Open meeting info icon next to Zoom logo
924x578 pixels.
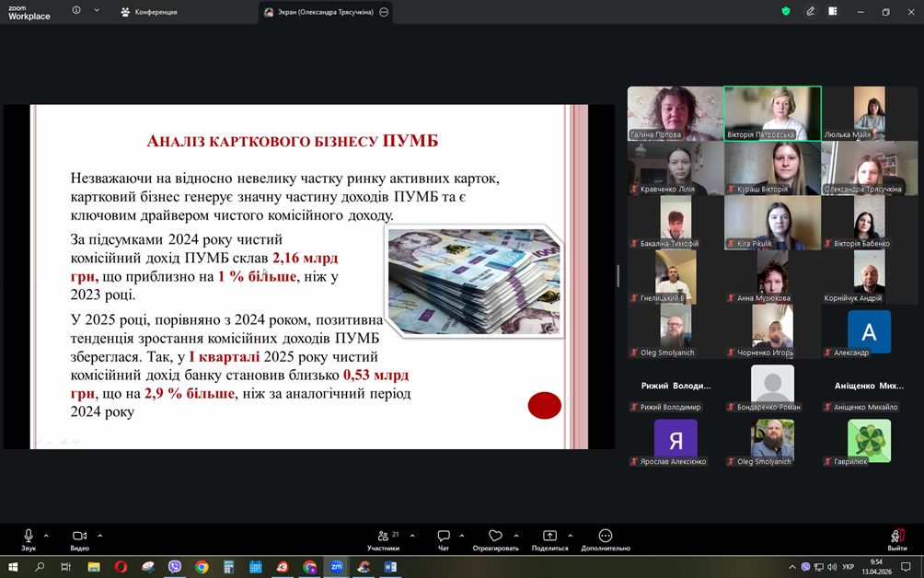click(76, 11)
